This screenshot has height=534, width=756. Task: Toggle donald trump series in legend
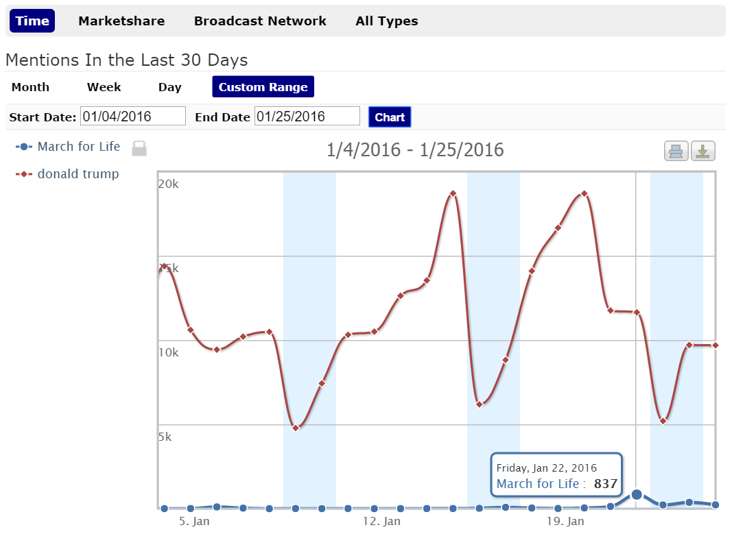(78, 174)
